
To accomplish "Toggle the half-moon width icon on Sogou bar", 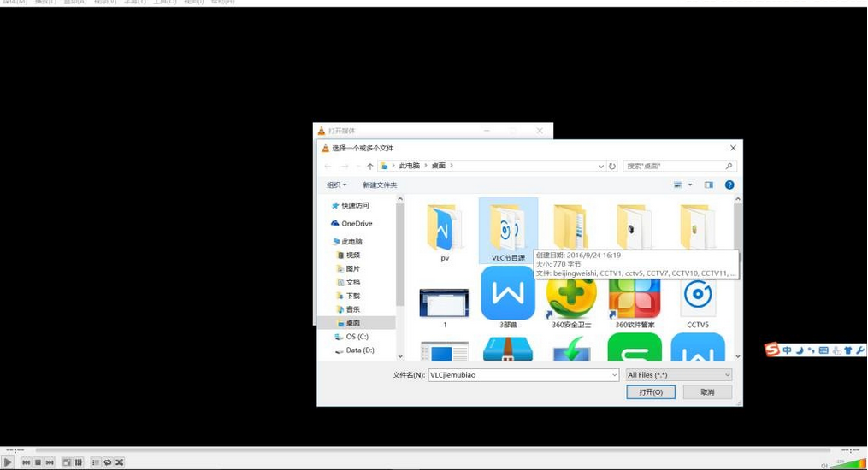I will point(800,350).
